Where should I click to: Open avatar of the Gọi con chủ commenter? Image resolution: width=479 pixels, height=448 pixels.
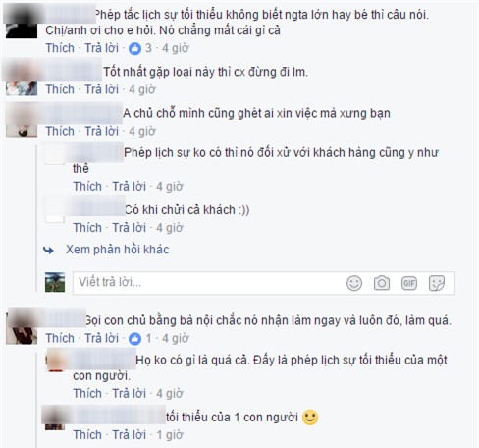(22, 327)
